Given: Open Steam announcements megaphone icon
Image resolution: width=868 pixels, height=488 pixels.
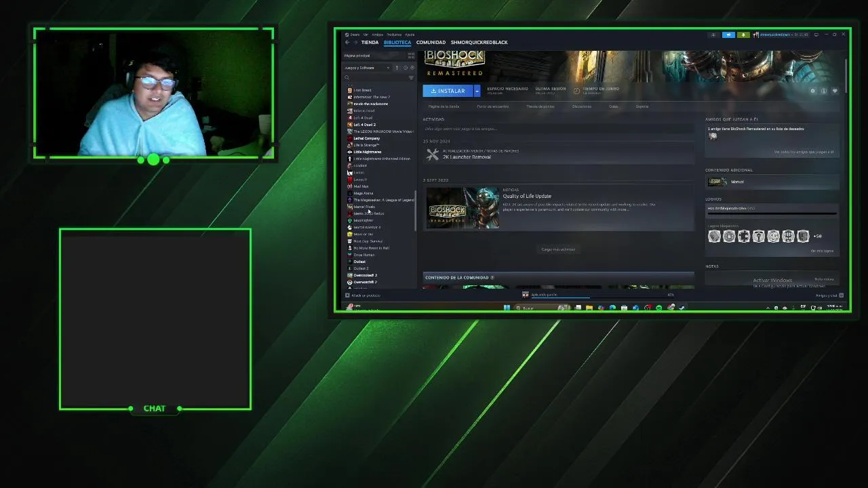Looking at the screenshot, I should [728, 35].
